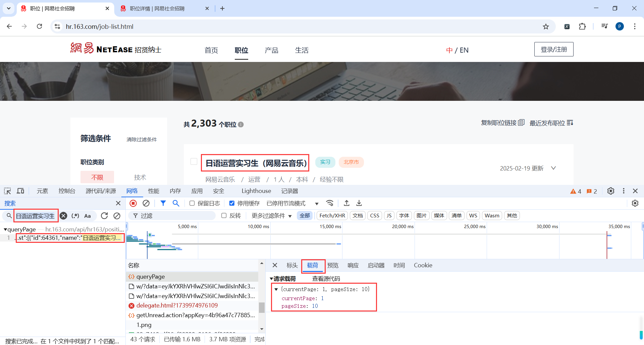644x345 pixels.
Task: Open the Chrome three-dot menu
Action: [x=635, y=26]
